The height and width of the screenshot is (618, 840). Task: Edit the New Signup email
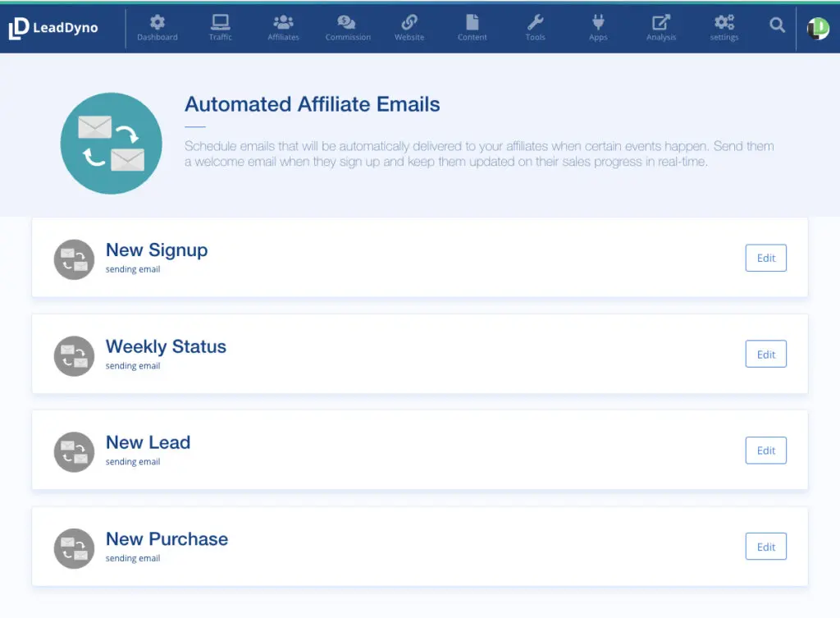point(765,258)
